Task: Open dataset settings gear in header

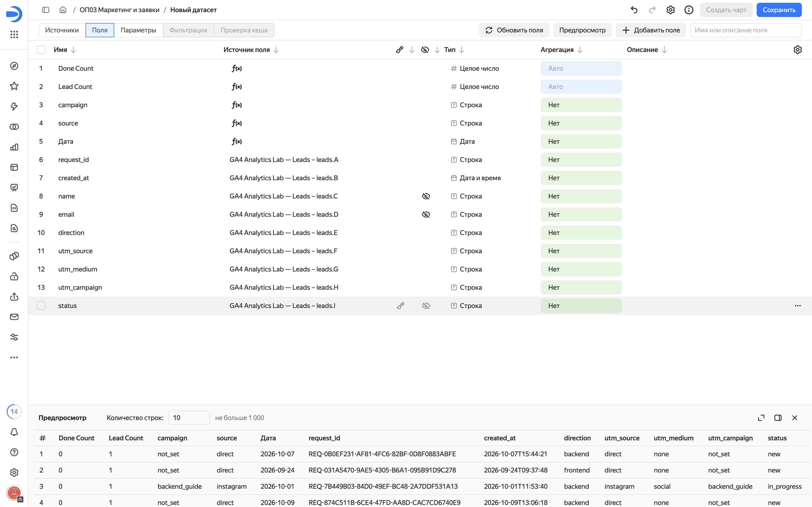Action: tap(670, 10)
